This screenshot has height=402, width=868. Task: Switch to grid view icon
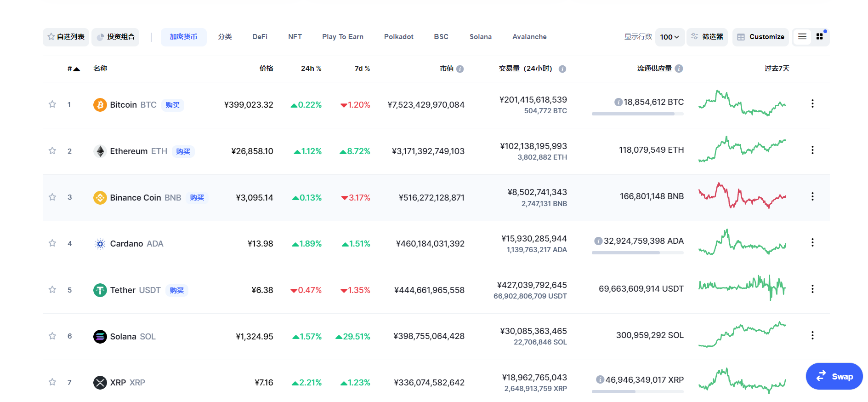[819, 37]
